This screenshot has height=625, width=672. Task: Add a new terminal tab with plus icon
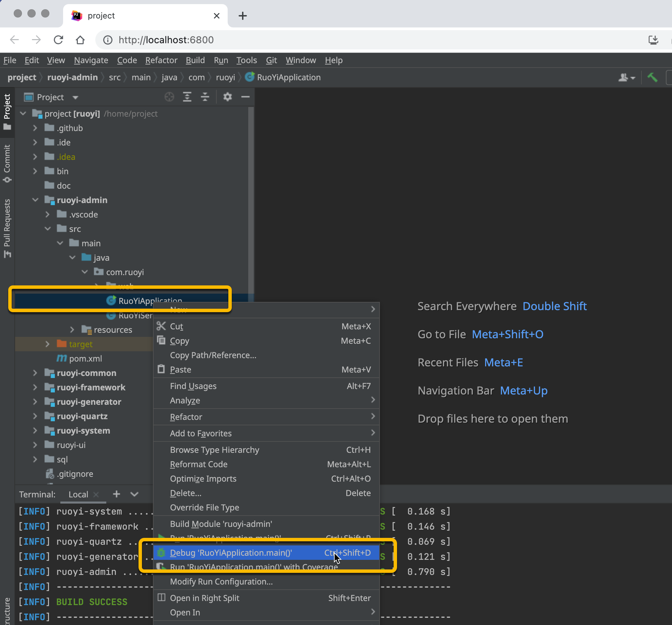click(x=116, y=494)
